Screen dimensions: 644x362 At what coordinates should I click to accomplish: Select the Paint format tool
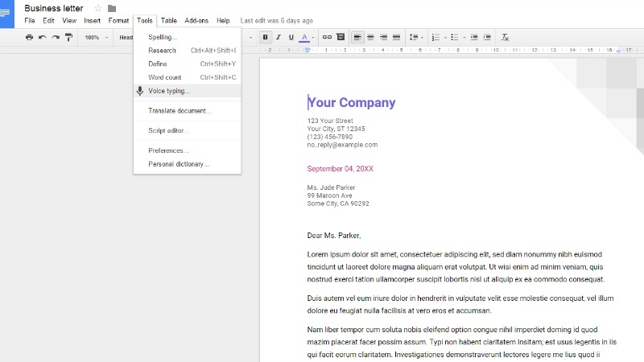(68, 37)
